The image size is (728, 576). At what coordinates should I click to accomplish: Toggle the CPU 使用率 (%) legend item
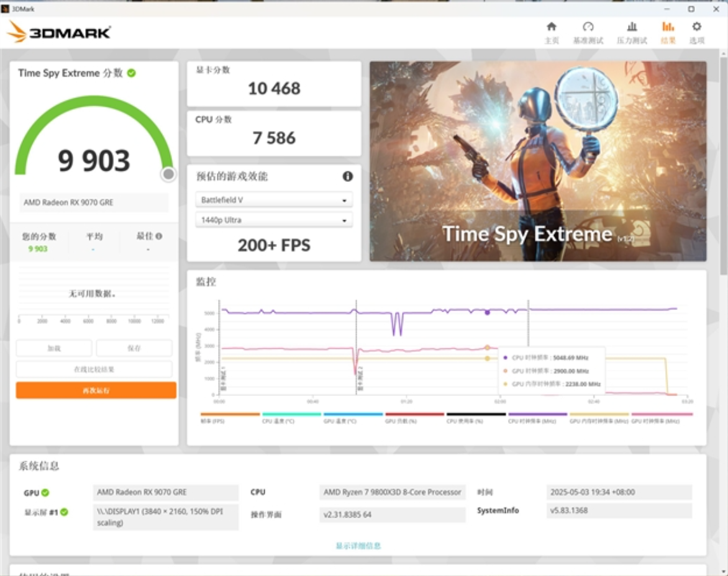click(476, 418)
